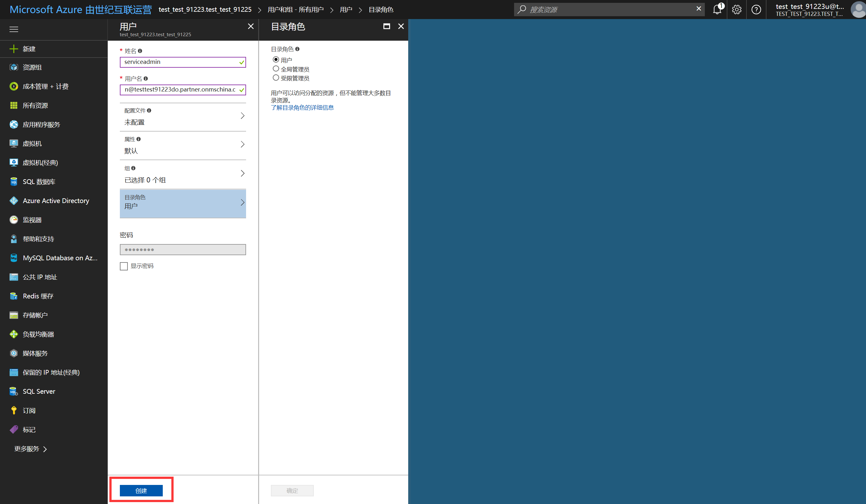Viewport: 866px width, 504px height.
Task: Open the notifications bell icon
Action: pos(717,10)
